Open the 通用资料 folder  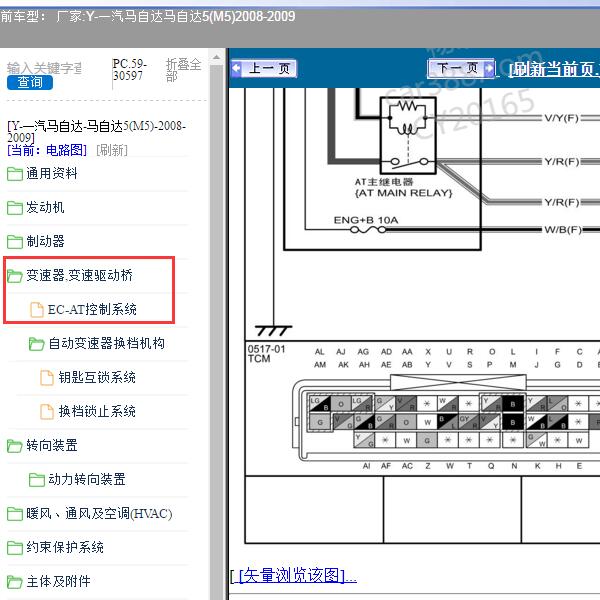coord(52,174)
